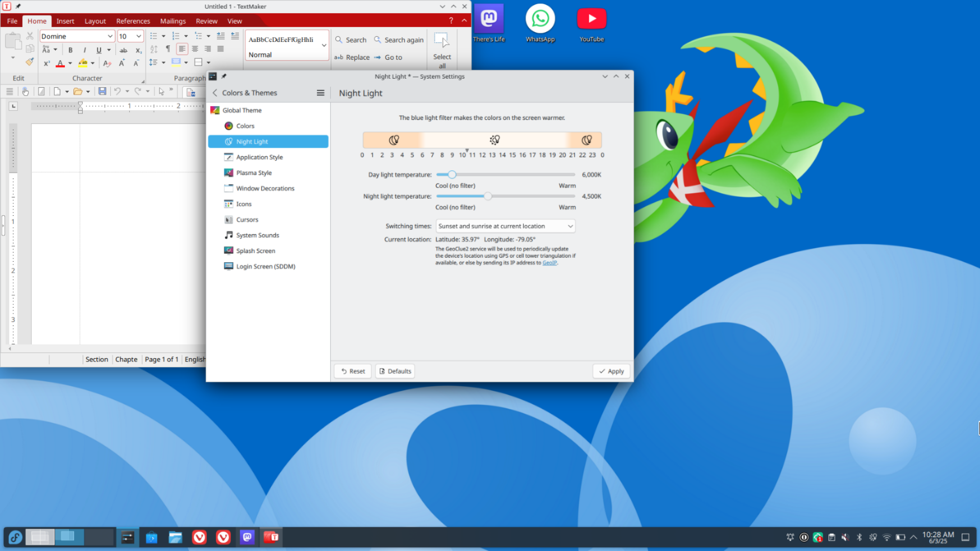Image resolution: width=980 pixels, height=551 pixels.
Task: Open Switching times dropdown in Night Light
Action: (x=505, y=226)
